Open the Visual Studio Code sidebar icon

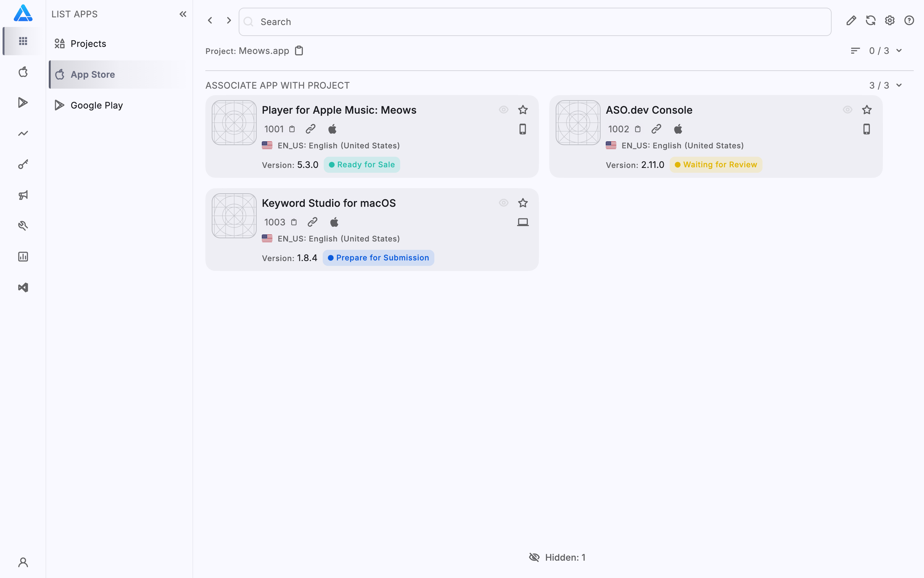point(23,287)
